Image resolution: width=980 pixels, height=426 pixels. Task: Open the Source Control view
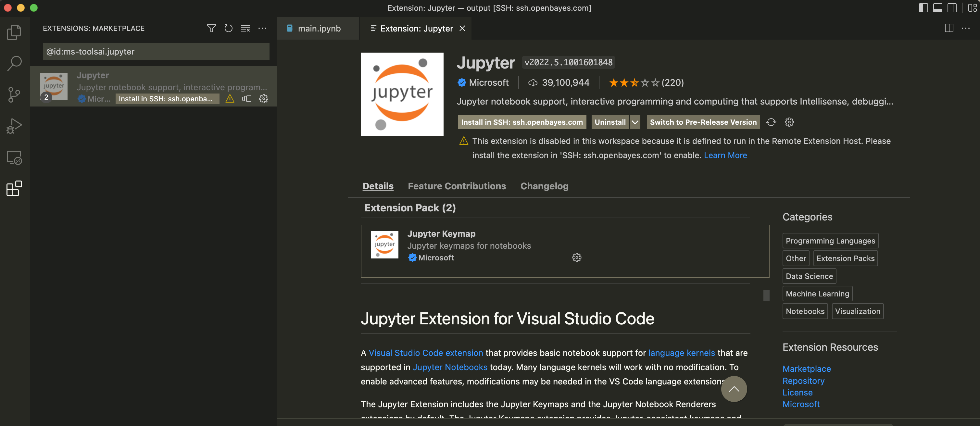coord(14,95)
